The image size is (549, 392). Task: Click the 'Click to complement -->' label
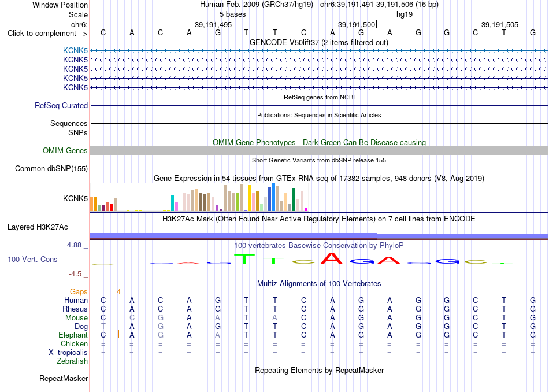(x=47, y=34)
